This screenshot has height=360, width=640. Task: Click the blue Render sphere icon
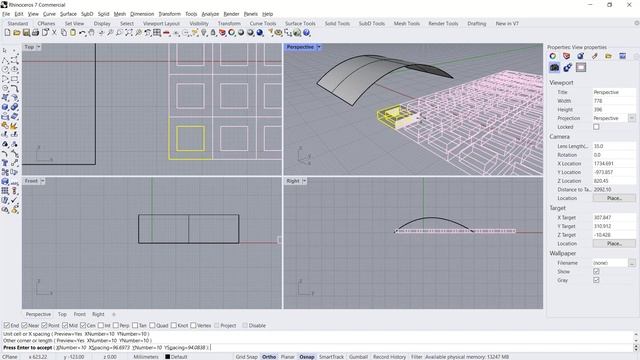(x=260, y=33)
